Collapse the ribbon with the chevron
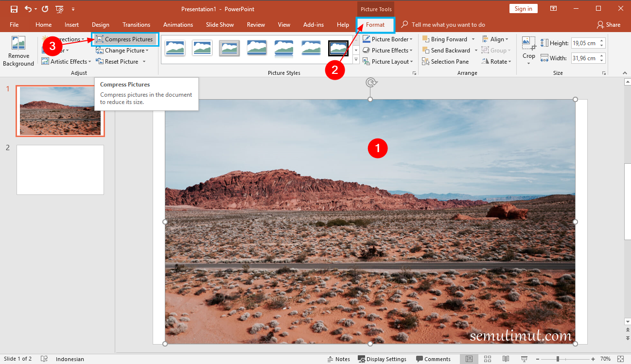Viewport: 631px width, 364px height. [x=625, y=73]
